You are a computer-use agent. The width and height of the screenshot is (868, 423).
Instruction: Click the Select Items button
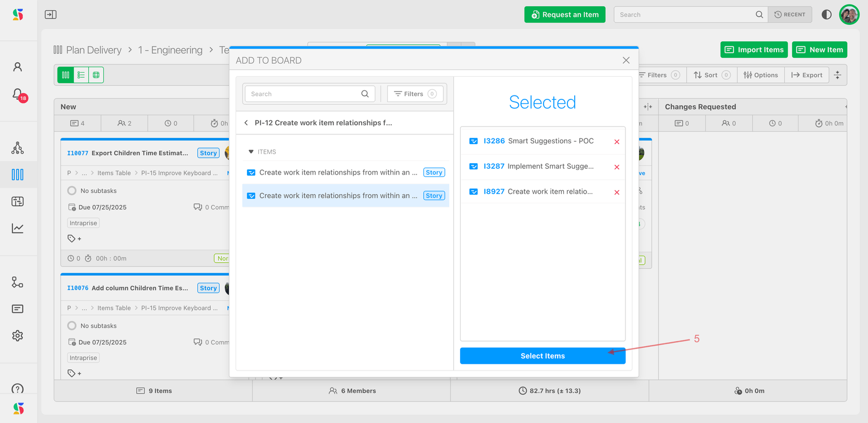click(x=542, y=356)
